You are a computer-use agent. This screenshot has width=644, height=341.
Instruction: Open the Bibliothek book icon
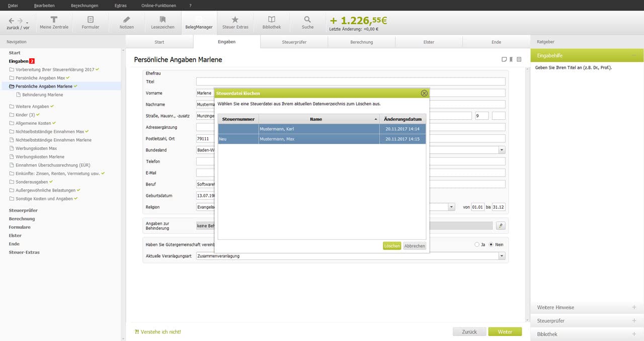click(x=272, y=22)
